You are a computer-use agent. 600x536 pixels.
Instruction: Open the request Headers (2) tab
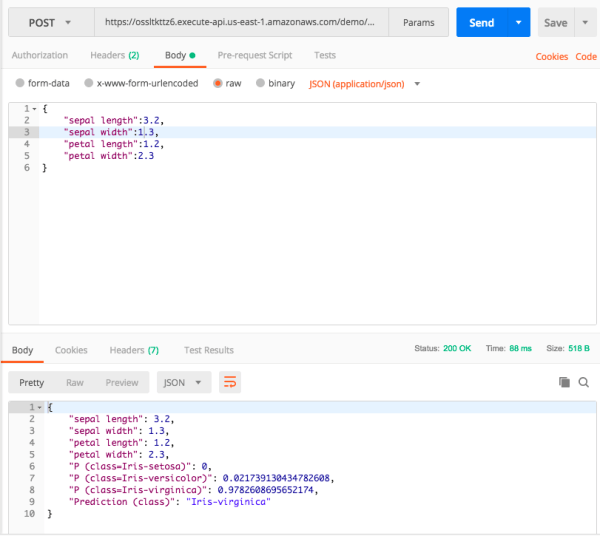point(114,55)
